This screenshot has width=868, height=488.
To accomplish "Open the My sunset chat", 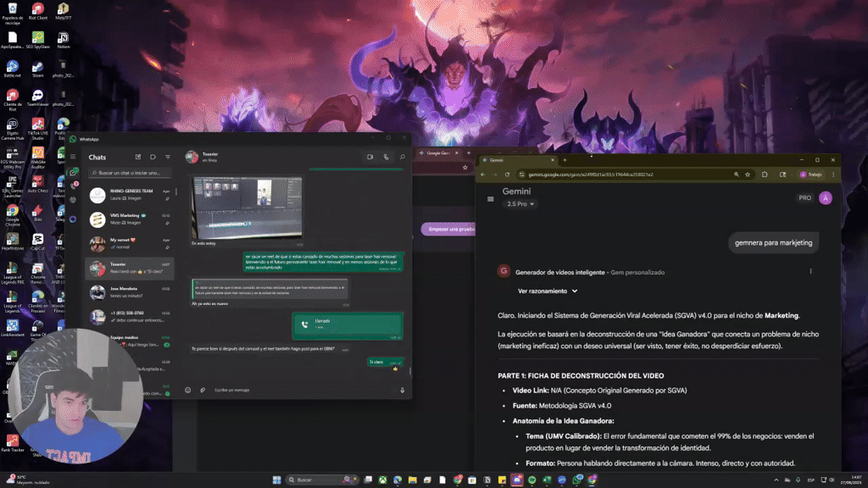I will pos(131,244).
